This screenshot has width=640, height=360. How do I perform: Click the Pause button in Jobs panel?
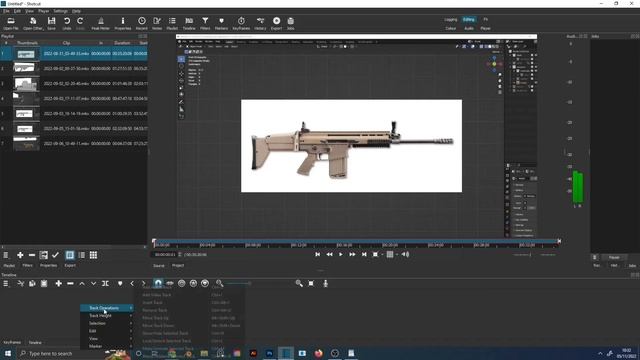pyautogui.click(x=614, y=258)
